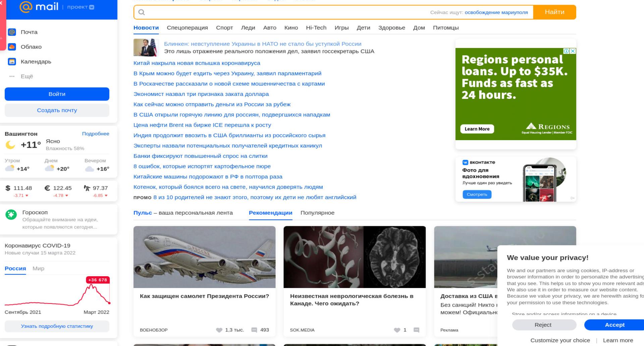Click the orange Найти search button
The width and height of the screenshot is (644, 346).
554,12
